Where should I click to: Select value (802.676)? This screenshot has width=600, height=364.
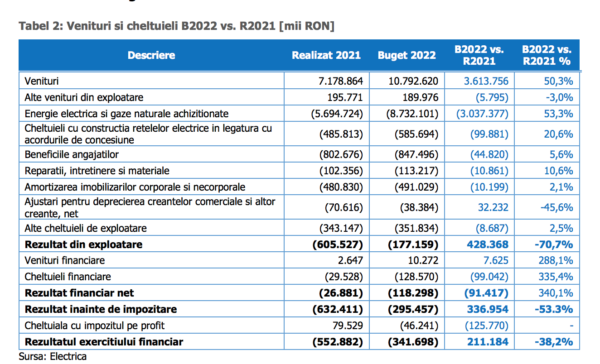click(x=341, y=155)
